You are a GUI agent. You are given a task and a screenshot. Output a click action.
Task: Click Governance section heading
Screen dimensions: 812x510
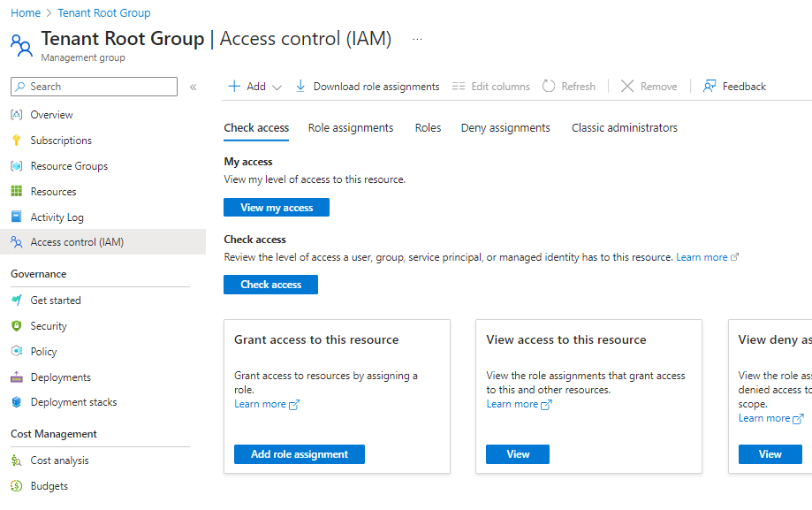[39, 274]
